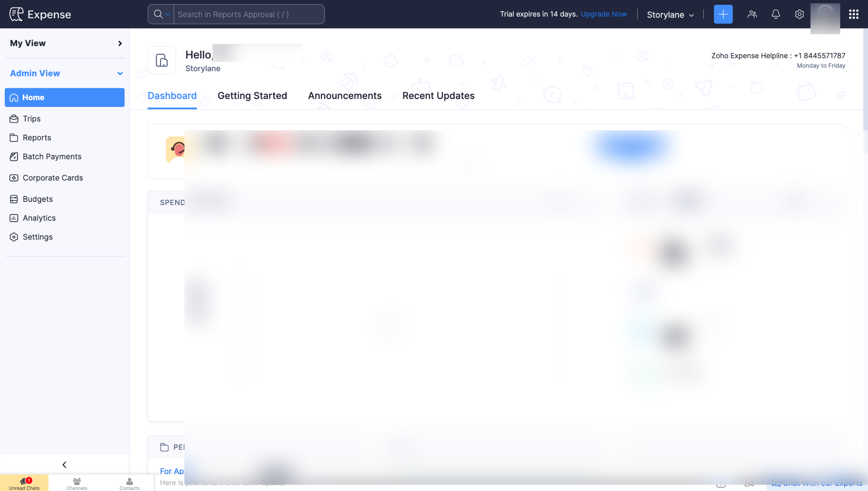868x491 pixels.
Task: Open the notifications bell icon
Action: point(775,14)
